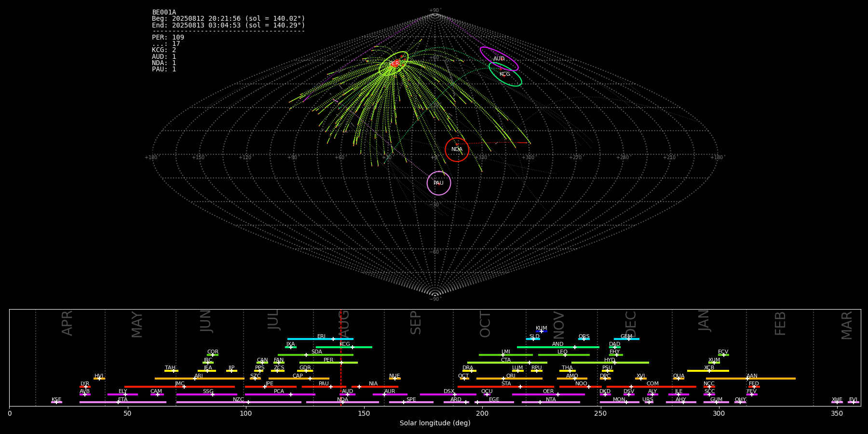Screen dimensions: 868x434
Task: Click the red COM shower bar
Action: tap(651, 386)
